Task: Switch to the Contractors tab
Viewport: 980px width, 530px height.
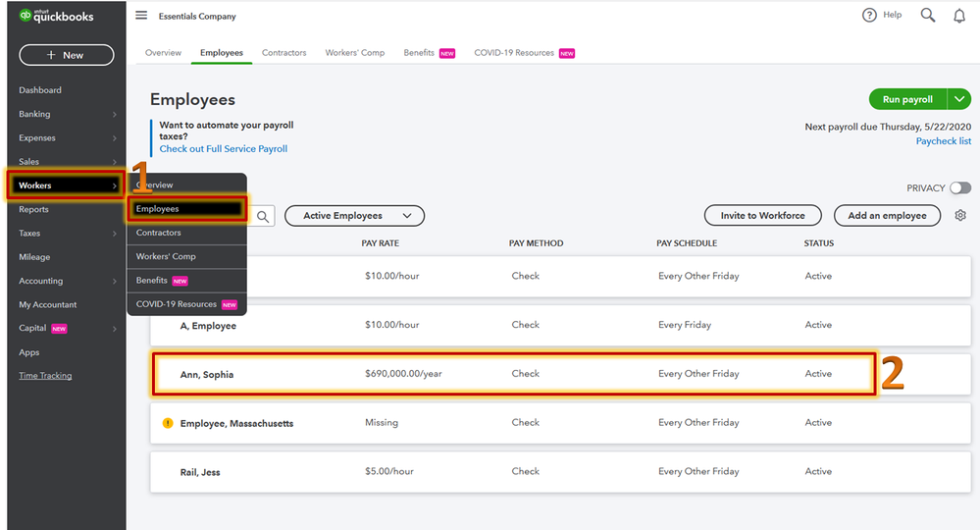Action: click(284, 52)
